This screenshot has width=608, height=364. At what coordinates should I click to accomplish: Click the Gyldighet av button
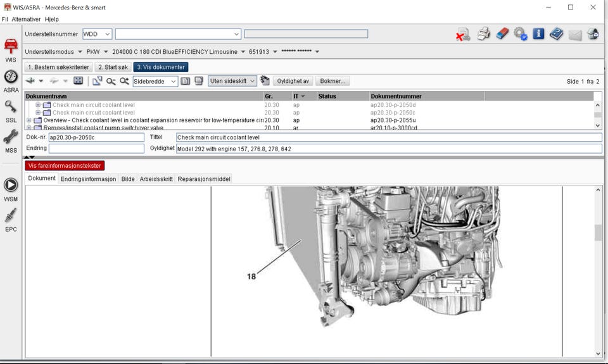[293, 81]
